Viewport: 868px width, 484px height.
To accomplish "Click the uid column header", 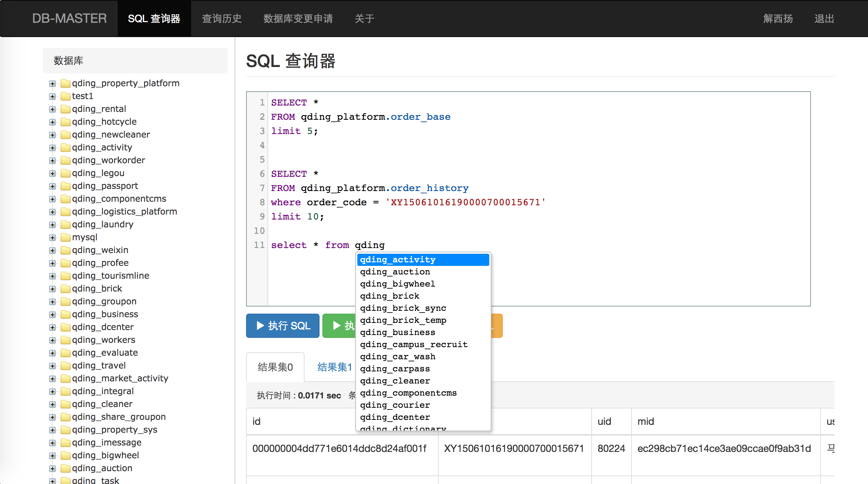I will [604, 422].
